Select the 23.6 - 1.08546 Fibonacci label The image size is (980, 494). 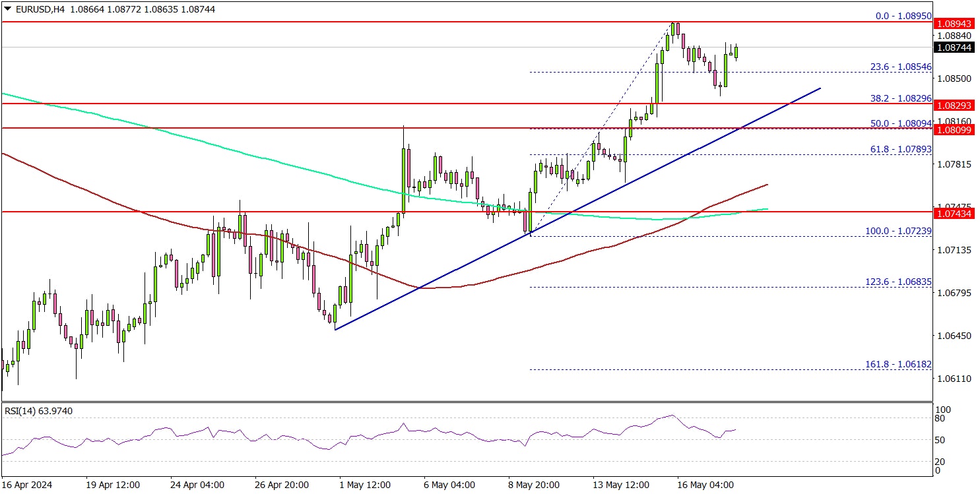pyautogui.click(x=898, y=67)
